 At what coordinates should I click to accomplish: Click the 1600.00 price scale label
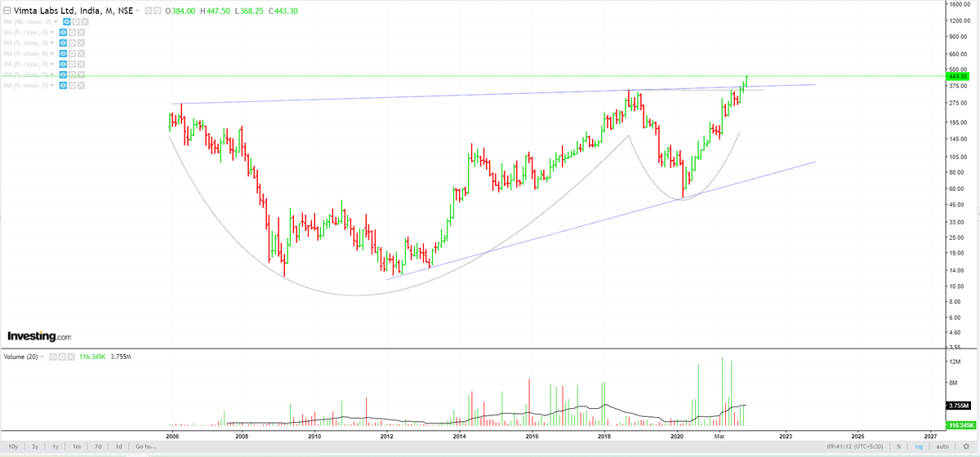(960, 5)
